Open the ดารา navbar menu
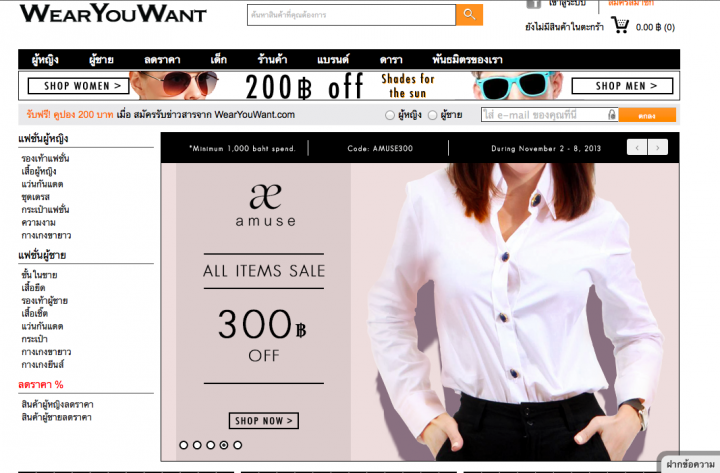 pyautogui.click(x=391, y=60)
